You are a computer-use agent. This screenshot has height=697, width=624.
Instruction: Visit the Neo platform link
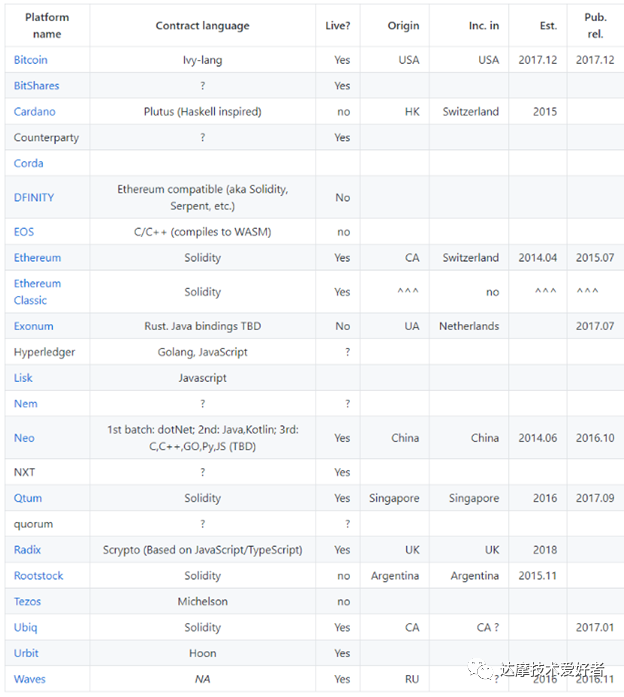[24, 438]
